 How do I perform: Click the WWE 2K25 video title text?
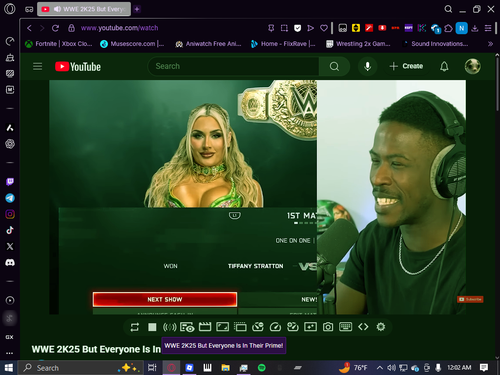[x=96, y=349]
